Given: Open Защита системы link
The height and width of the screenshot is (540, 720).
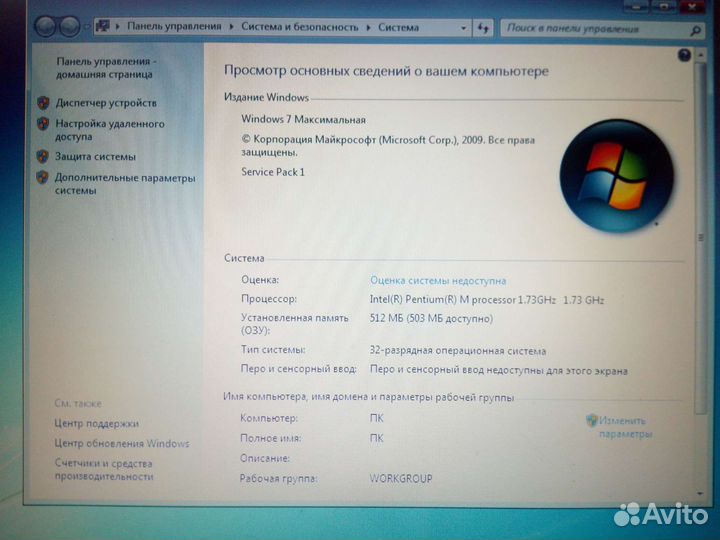Looking at the screenshot, I should [96, 157].
